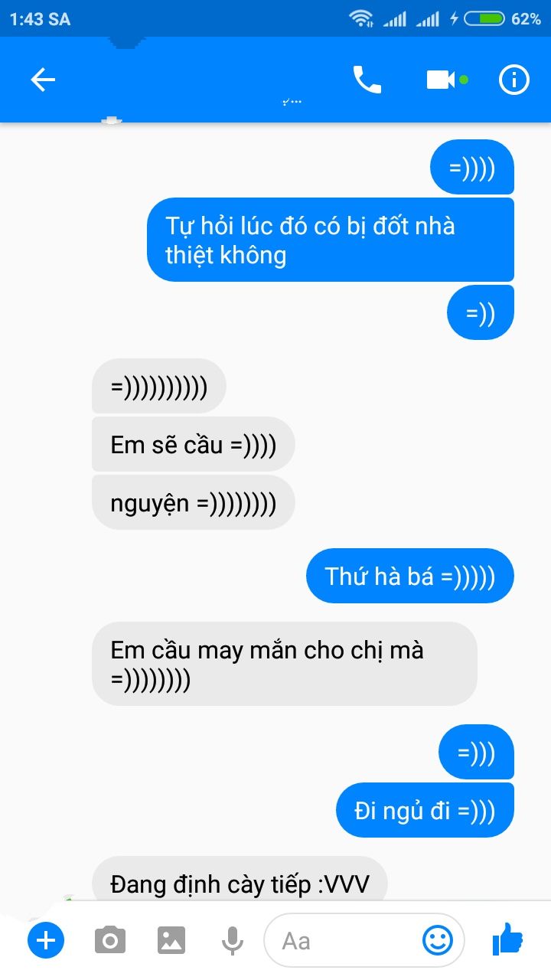Image resolution: width=551 pixels, height=980 pixels.
Task: Open conversation info with the i icon
Action: pos(514,80)
